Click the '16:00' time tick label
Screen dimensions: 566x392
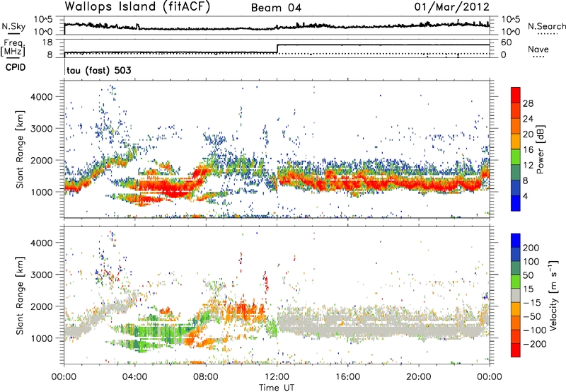pyautogui.click(x=347, y=377)
